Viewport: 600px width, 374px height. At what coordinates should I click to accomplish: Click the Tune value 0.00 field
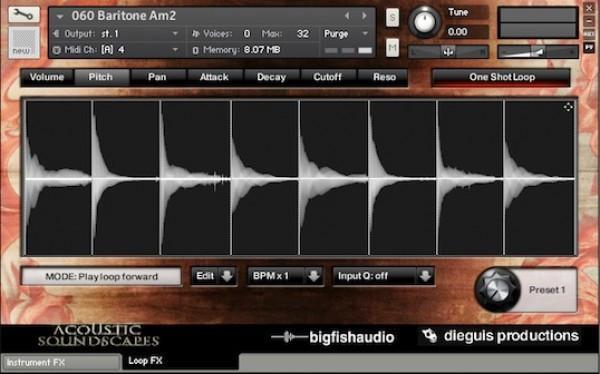point(466,32)
